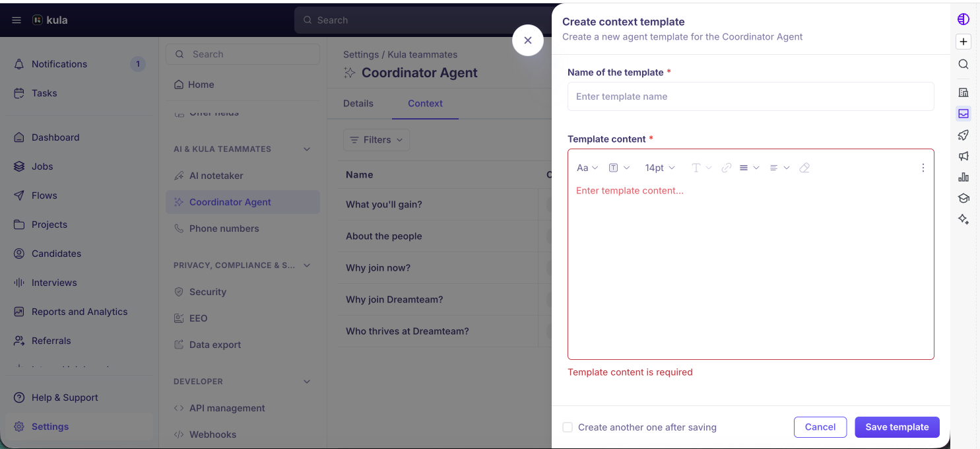The height and width of the screenshot is (449, 980).
Task: Switch to the Details tab
Action: coord(358,104)
